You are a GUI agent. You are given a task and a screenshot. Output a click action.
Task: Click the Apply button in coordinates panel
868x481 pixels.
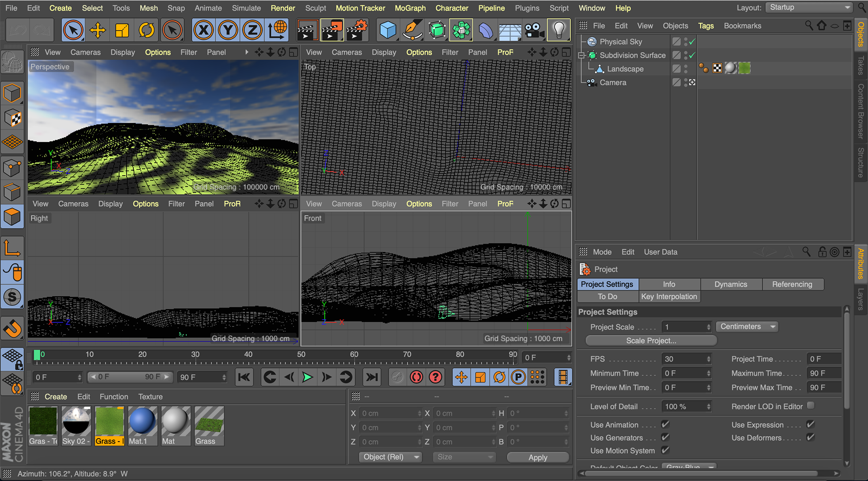pos(538,457)
